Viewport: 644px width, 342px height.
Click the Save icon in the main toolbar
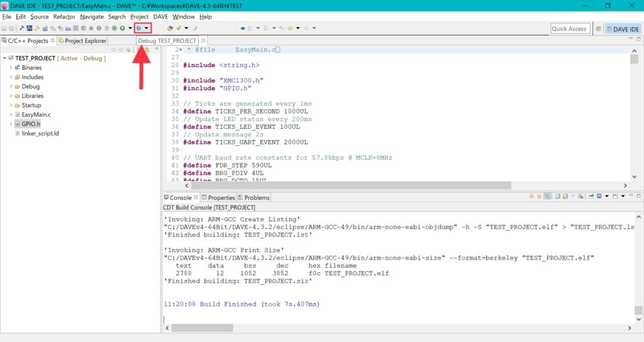(4, 28)
